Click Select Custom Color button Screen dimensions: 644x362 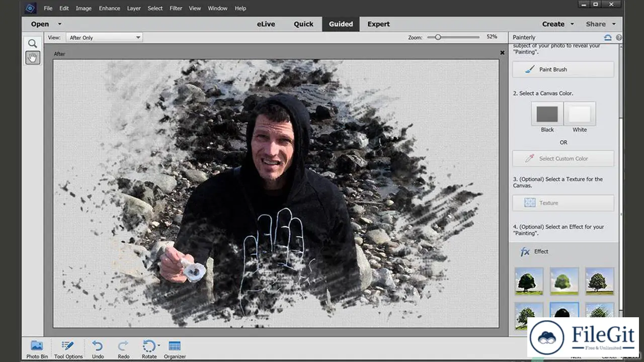point(563,158)
